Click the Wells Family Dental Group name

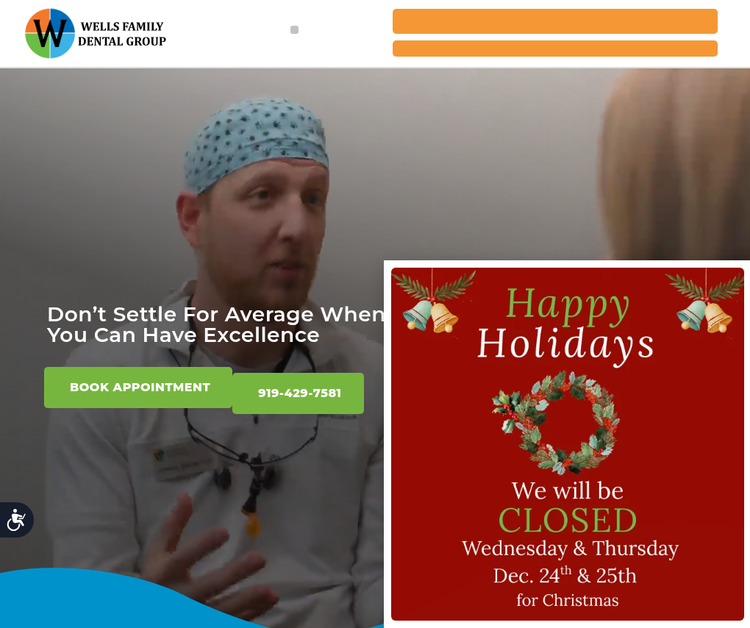122,34
